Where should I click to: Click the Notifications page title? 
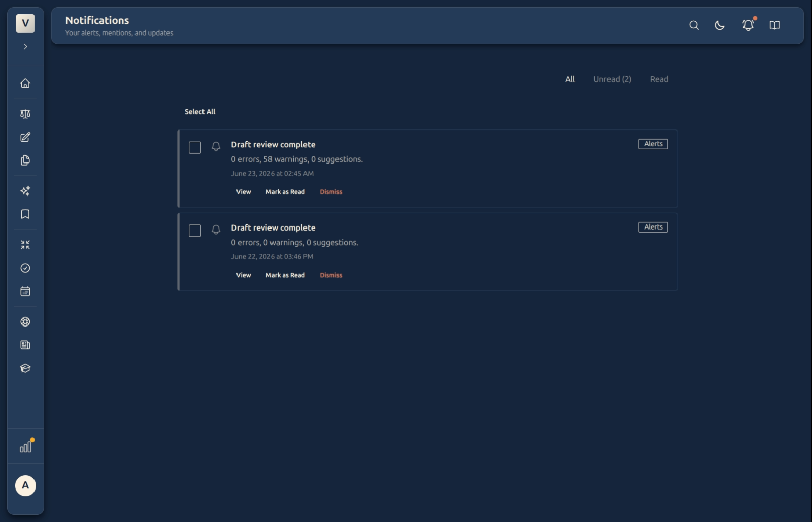97,21
